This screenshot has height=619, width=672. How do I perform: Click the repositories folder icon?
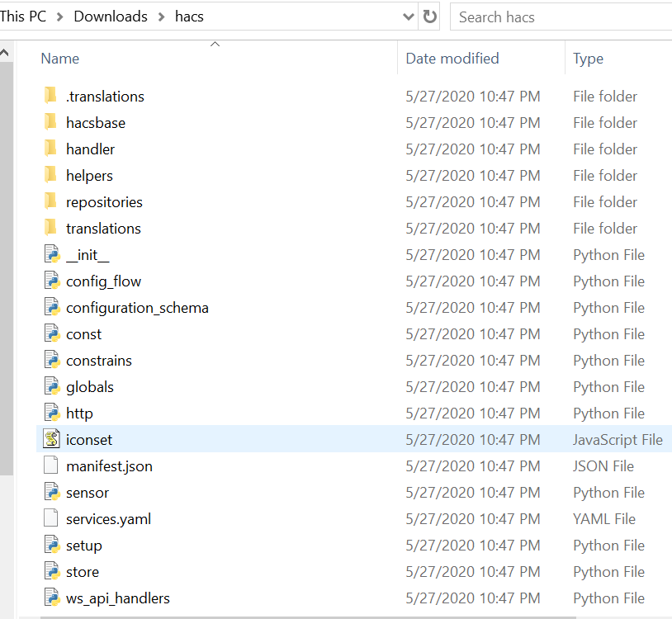pos(50,201)
